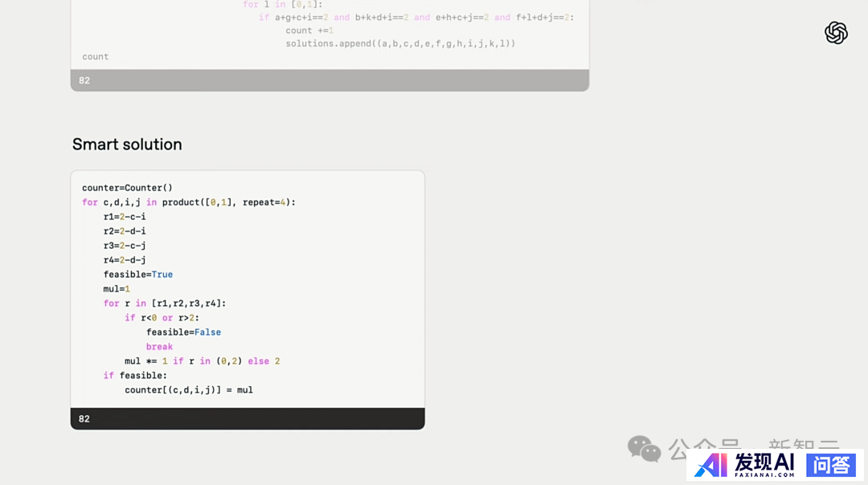Select the Smart solution heading
Viewport: 868px width, 485px height.
tap(127, 145)
